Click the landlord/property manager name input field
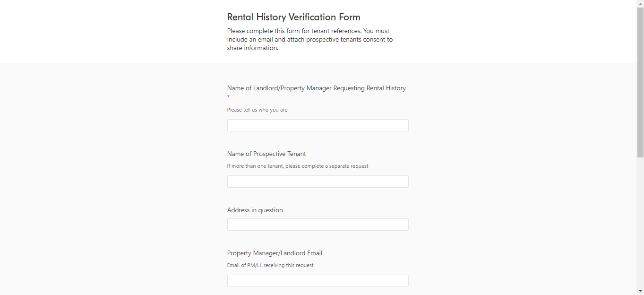Screen dimensions: 644x295 pos(318,125)
